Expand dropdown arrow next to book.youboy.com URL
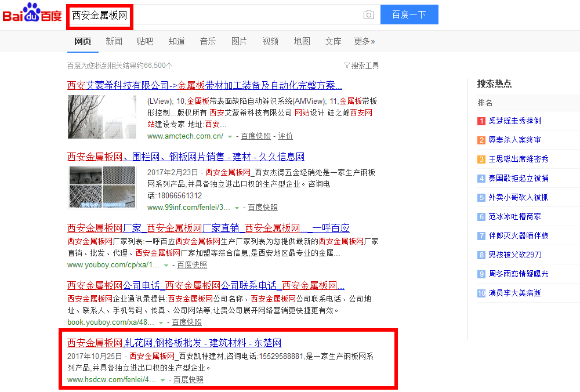This screenshot has width=580, height=392. point(161,322)
